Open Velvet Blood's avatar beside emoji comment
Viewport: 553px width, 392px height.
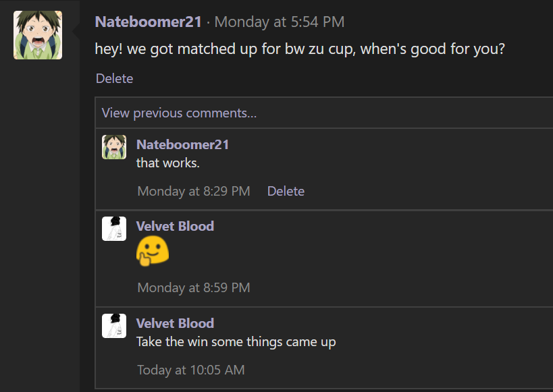(114, 229)
